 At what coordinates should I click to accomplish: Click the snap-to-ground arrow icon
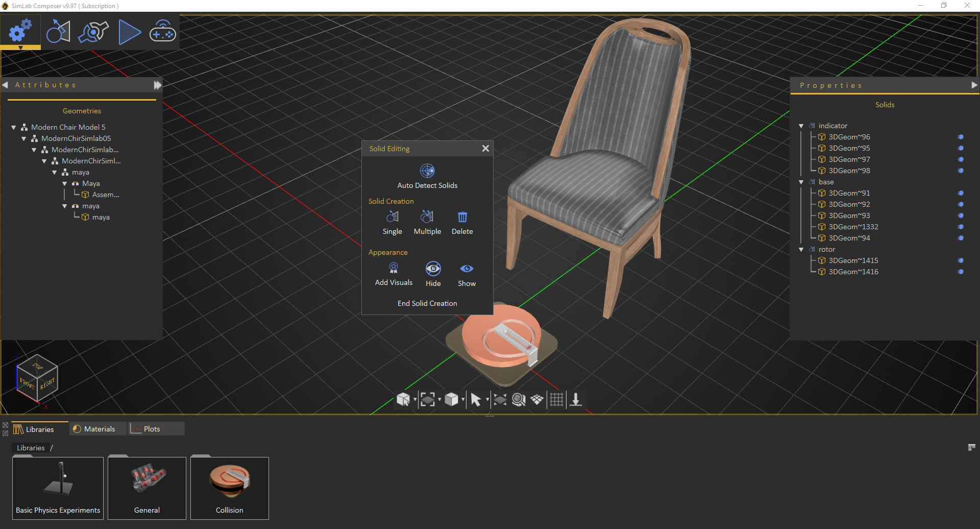(x=576, y=399)
